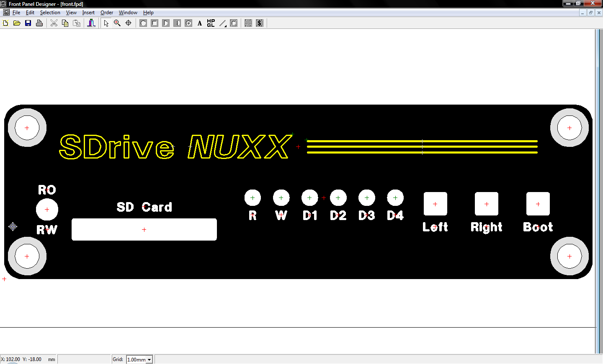This screenshot has height=364, width=603.
Task: Open the Window menu
Action: pos(128,13)
